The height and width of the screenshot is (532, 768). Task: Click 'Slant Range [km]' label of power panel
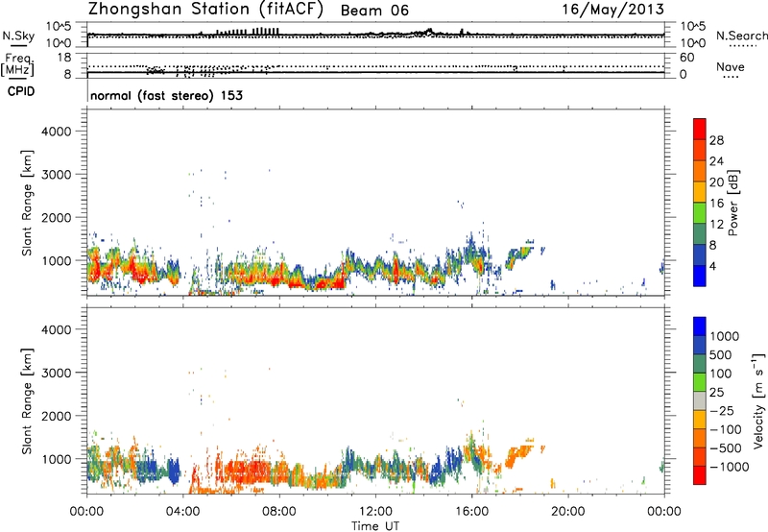click(27, 203)
